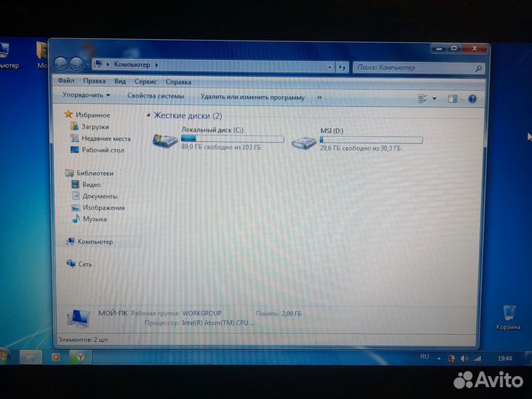Open Корзина recycle bin on desktop
The image size is (532, 399).
[x=508, y=314]
